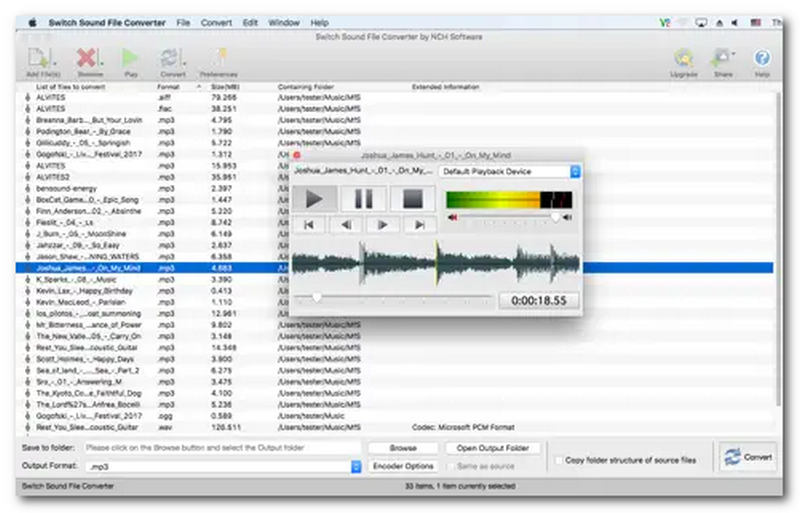Click the Add File(s) toolbar icon
Viewport: 800px width, 513px height.
pyautogui.click(x=43, y=62)
